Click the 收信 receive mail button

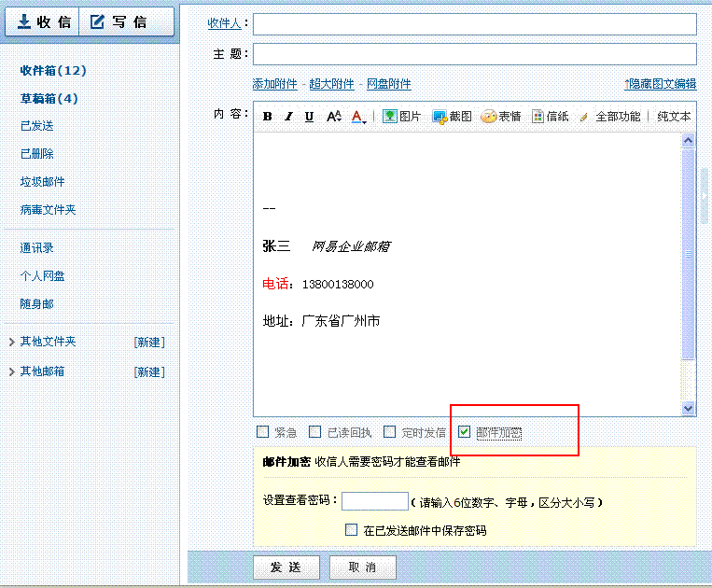[43, 21]
